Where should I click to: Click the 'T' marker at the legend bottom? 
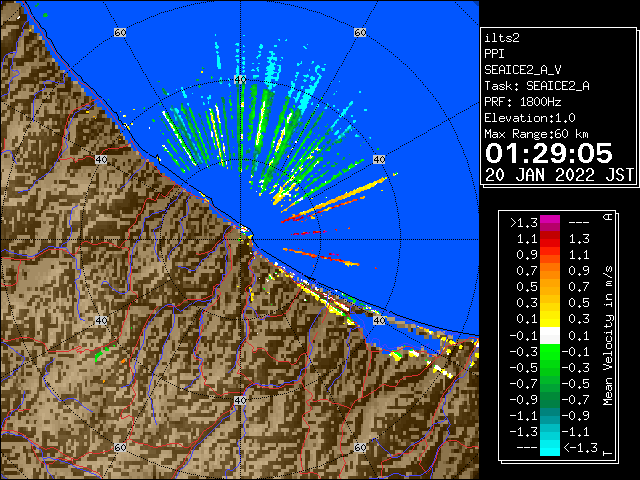[x=608, y=453]
